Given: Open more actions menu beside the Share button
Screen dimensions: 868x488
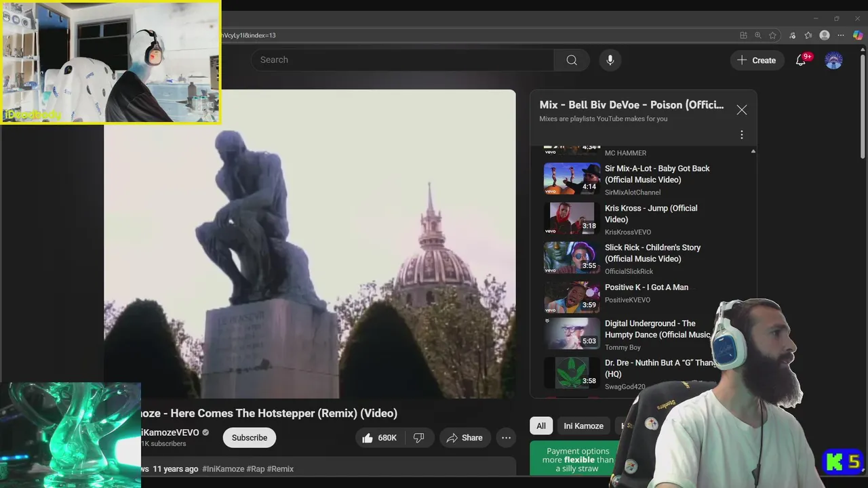Looking at the screenshot, I should (506, 438).
